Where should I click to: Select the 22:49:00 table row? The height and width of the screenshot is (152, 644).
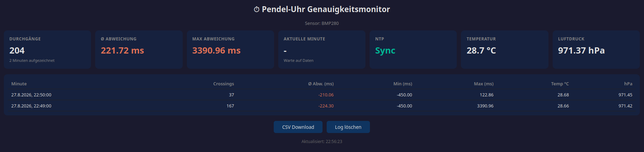coord(322,106)
